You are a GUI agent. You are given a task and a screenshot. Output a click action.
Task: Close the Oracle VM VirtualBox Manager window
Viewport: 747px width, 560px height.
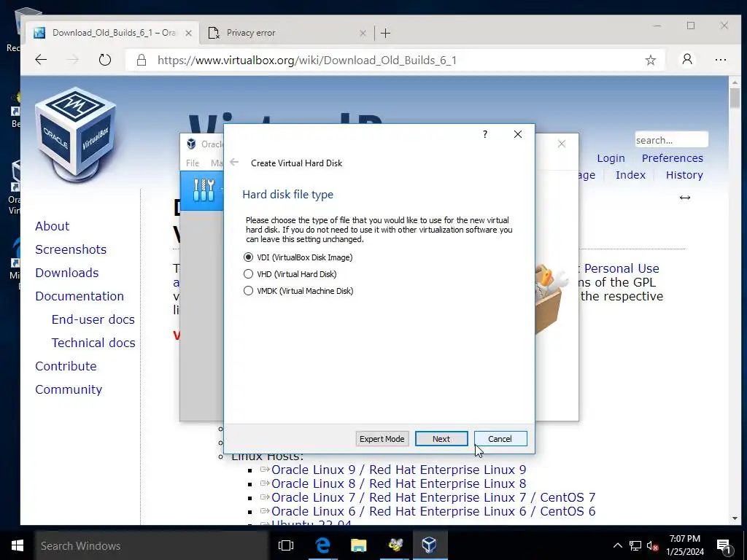pos(562,144)
